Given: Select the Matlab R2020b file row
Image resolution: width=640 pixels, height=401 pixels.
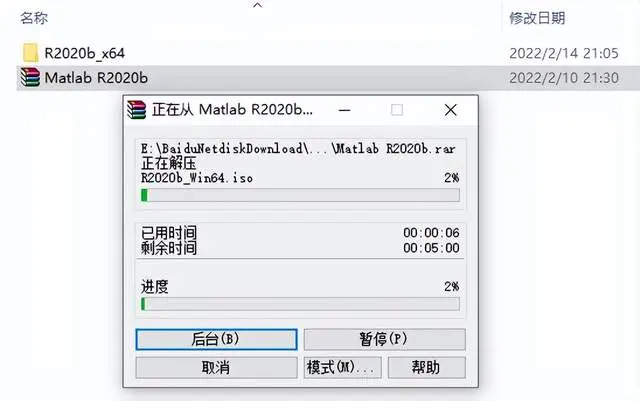Looking at the screenshot, I should (328, 78).
